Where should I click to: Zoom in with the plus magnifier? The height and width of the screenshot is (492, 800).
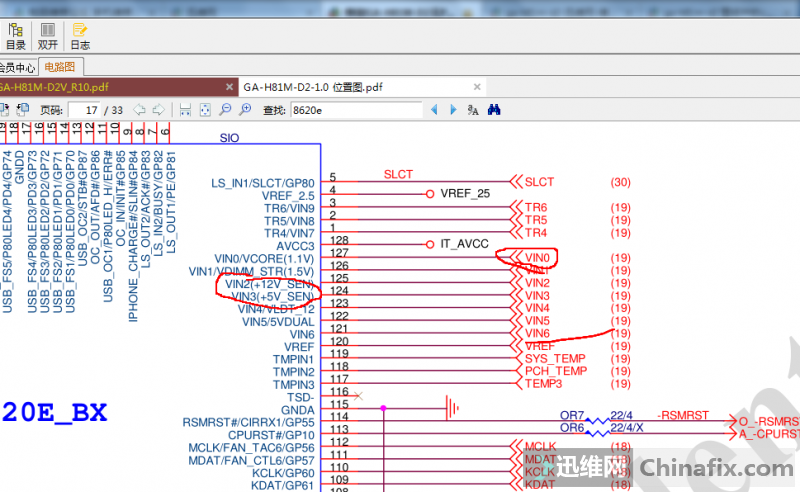click(245, 110)
